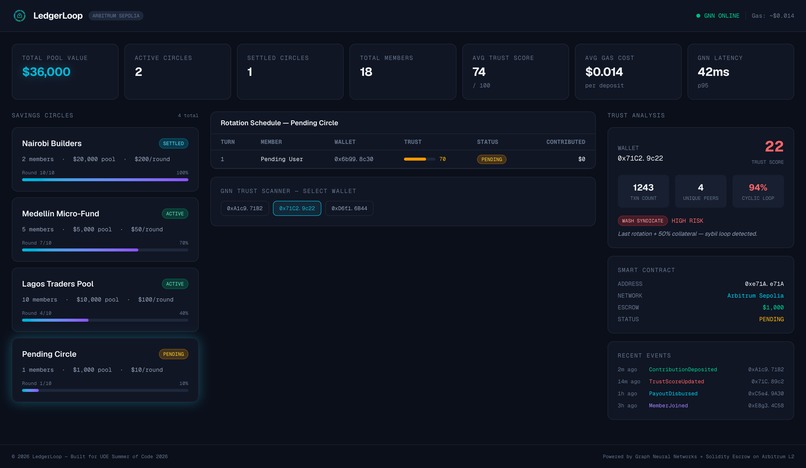Open the TrustScoreUpdated event
Image resolution: width=806 pixels, height=468 pixels.
676,382
